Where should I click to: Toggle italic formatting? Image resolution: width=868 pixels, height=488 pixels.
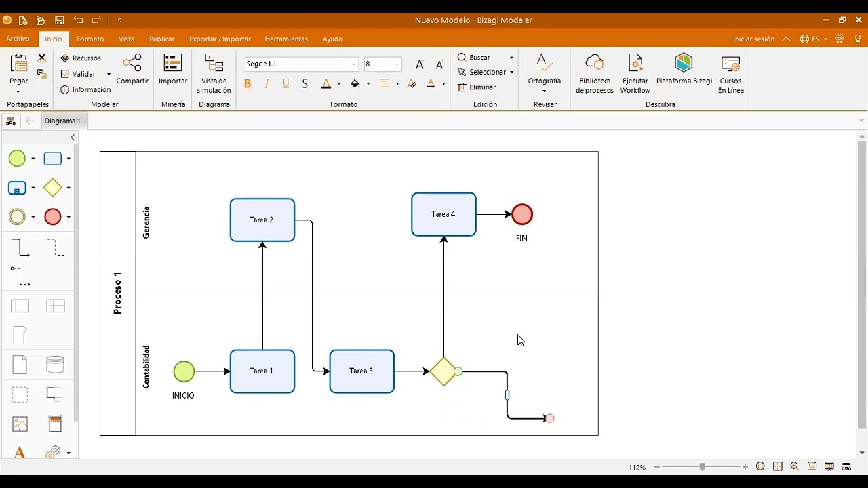click(267, 83)
